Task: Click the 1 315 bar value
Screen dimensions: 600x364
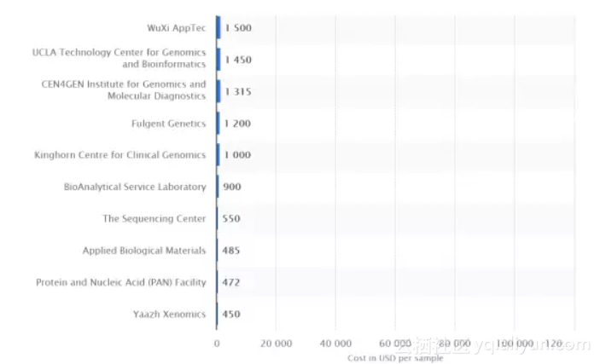Action: (x=238, y=91)
